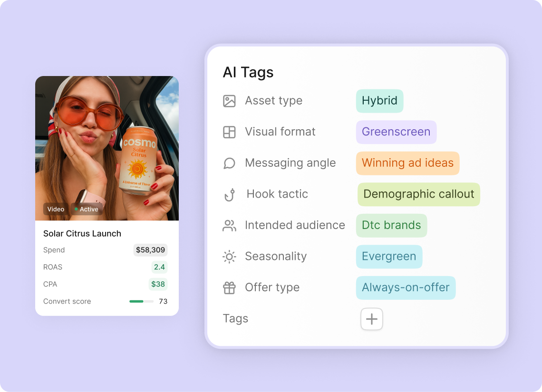Viewport: 542px width, 392px height.
Task: Click the Demographic callout tag
Action: [418, 194]
